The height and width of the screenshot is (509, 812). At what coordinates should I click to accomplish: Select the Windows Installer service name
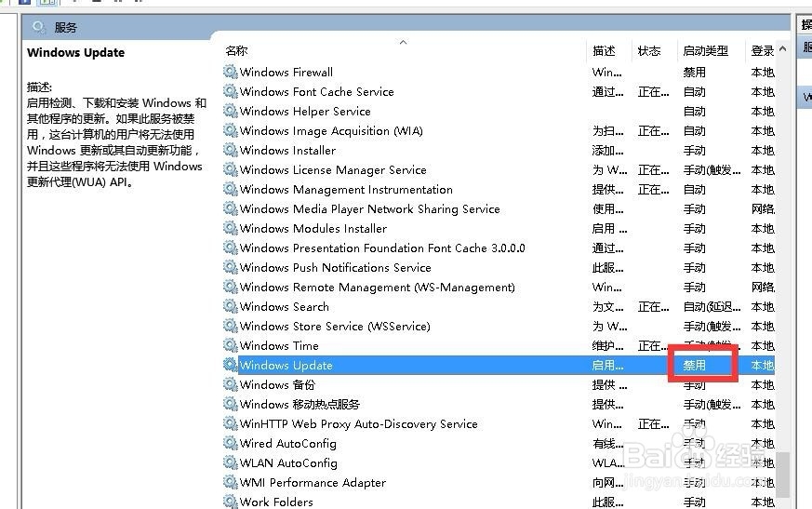[287, 151]
